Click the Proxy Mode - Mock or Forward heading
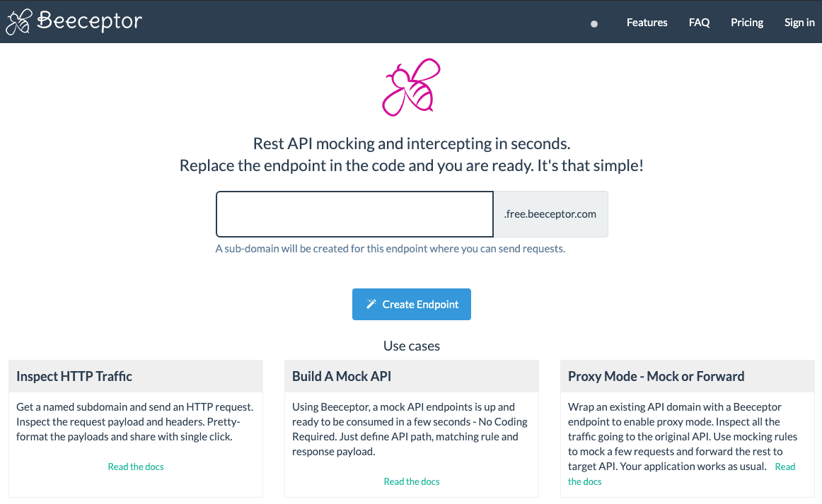Image resolution: width=822 pixels, height=504 pixels. tap(656, 376)
